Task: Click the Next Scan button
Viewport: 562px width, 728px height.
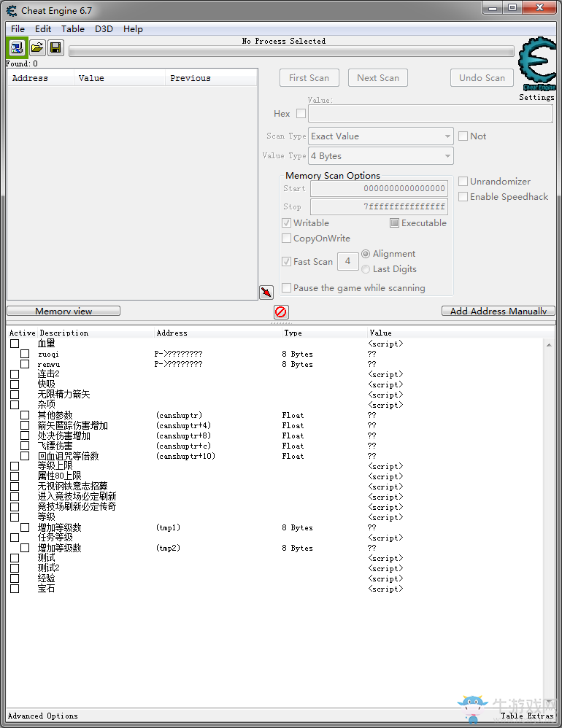Action: tap(378, 77)
